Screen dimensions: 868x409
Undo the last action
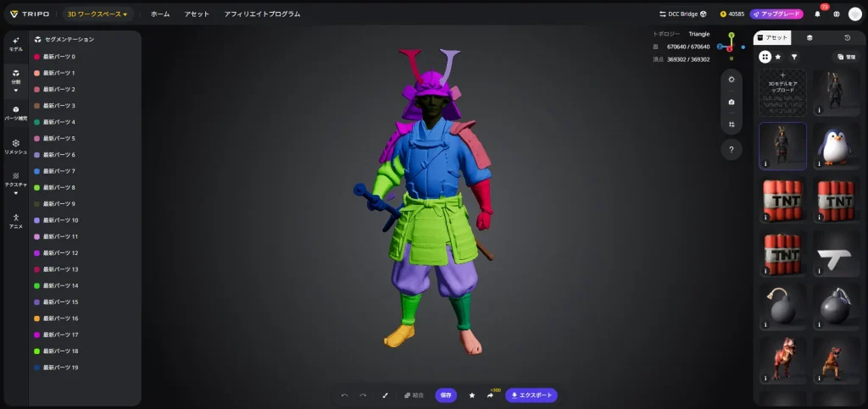pos(344,395)
